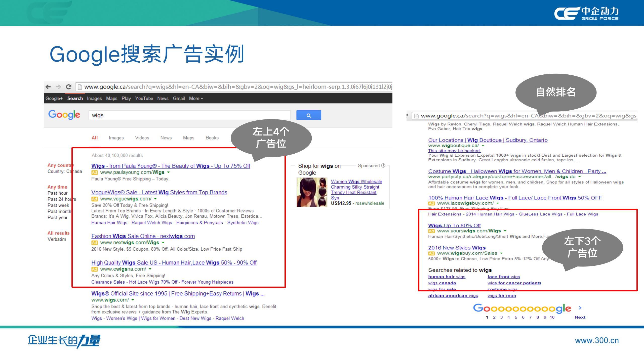The width and height of the screenshot is (644, 362).
Task: Expand arrow next to www.nextwigs.com/Wigs
Action: click(163, 243)
